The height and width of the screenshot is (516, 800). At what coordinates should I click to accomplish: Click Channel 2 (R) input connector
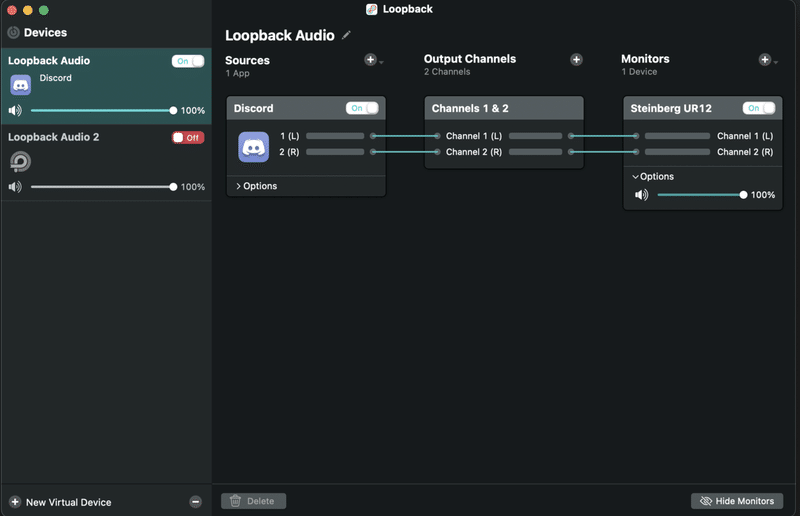click(x=437, y=152)
